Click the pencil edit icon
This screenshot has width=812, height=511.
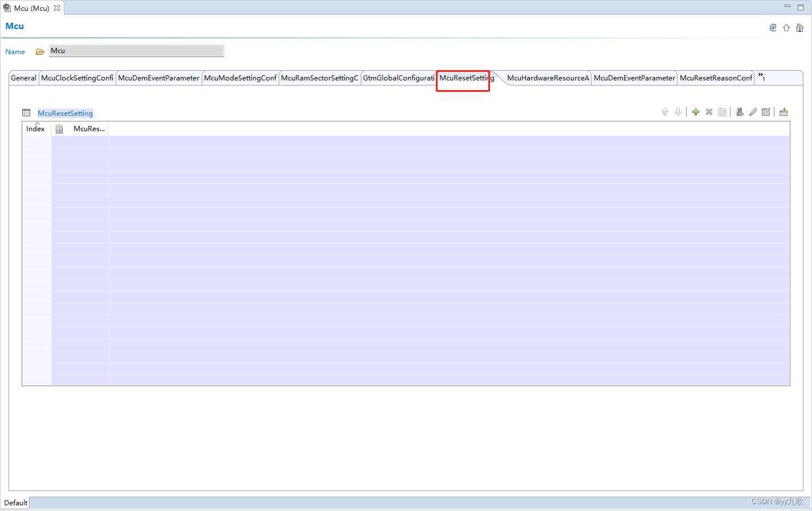[753, 112]
